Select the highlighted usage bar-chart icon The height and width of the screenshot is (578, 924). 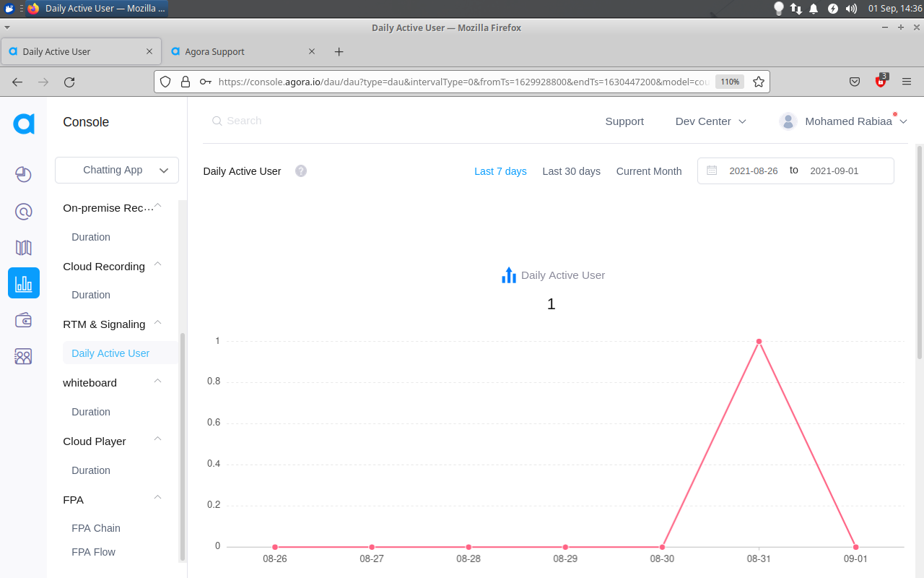tap(23, 282)
